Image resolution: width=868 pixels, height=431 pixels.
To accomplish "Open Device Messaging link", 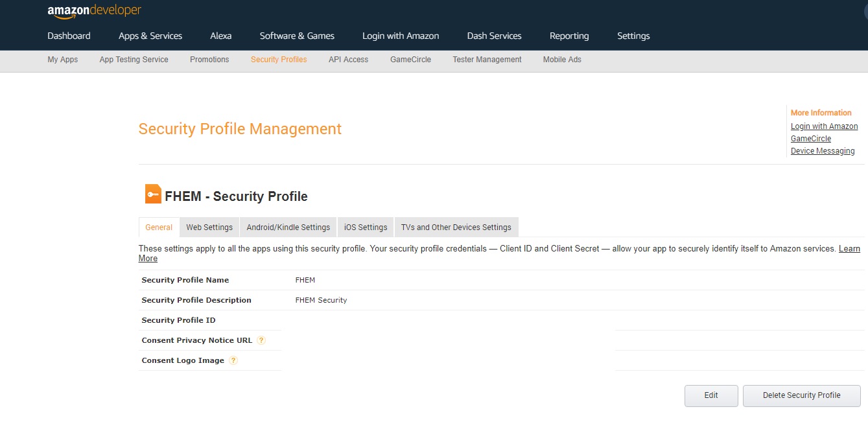I will click(x=823, y=151).
